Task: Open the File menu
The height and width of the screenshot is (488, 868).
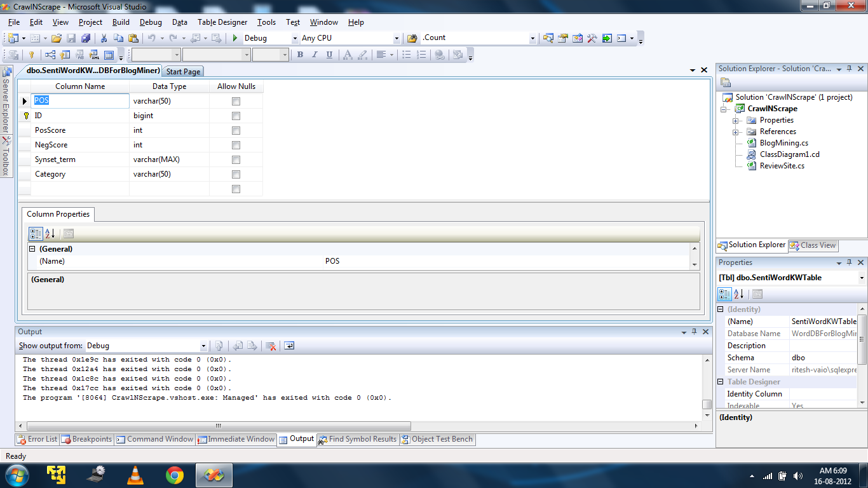Action: tap(14, 22)
